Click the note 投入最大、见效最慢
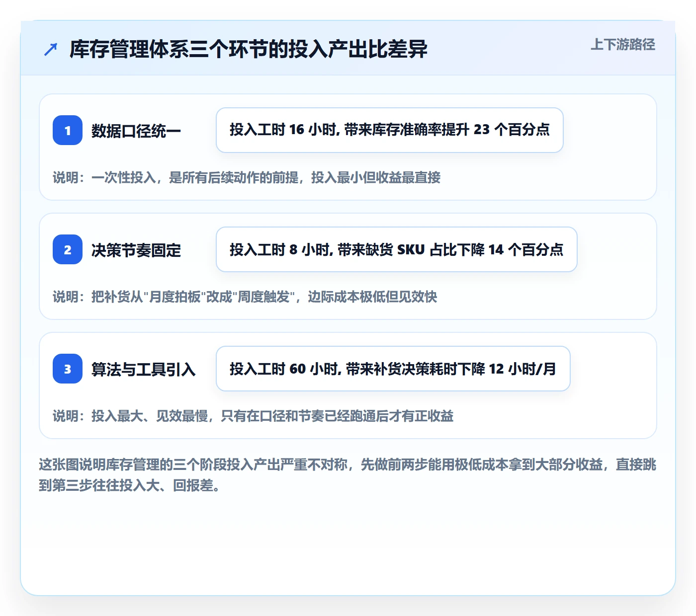The height and width of the screenshot is (616, 696). tap(253, 416)
